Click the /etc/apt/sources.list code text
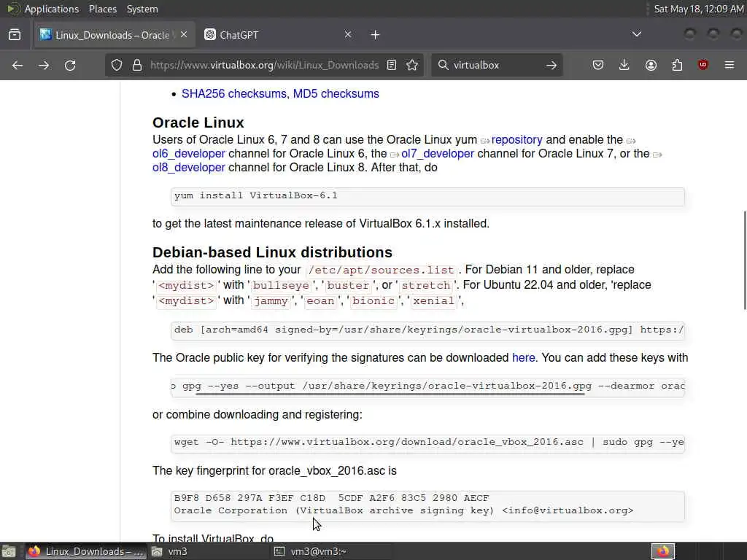Screen dimensions: 747x560 tap(381, 271)
